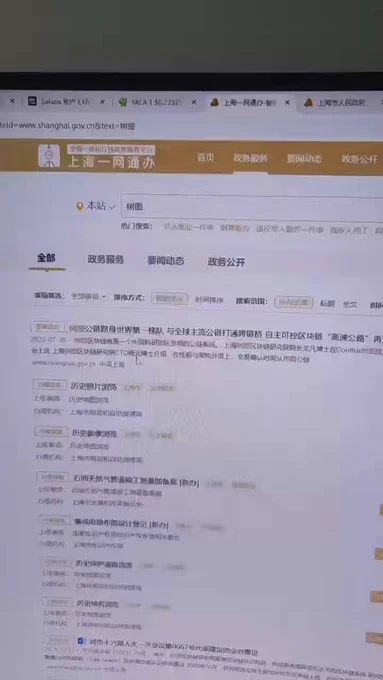Click the blue document icon before 对市十六届人大
This screenshot has height=680, width=383.
click(x=81, y=641)
